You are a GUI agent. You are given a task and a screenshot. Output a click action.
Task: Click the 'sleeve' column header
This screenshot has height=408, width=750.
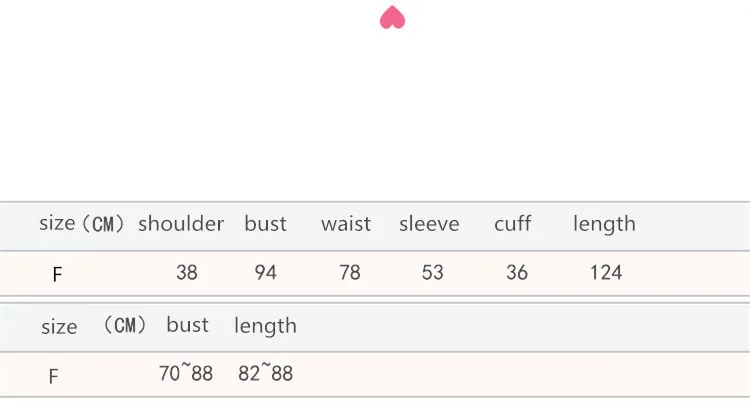tap(429, 223)
